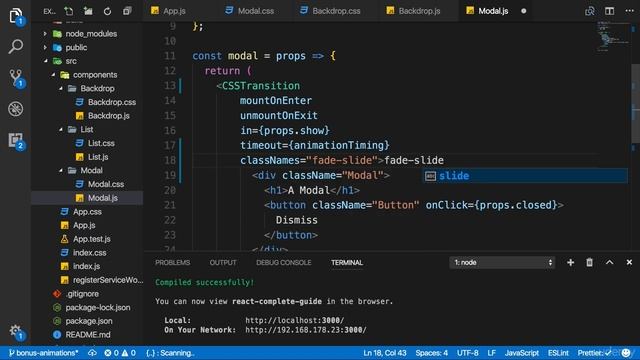Collapse the components folder

pyautogui.click(x=84, y=75)
